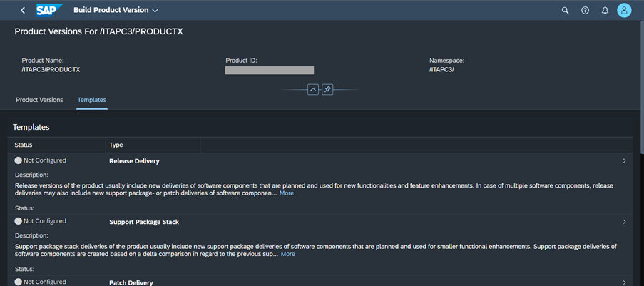Switch to the Product Versions tab
The width and height of the screenshot is (644, 286).
coord(39,100)
